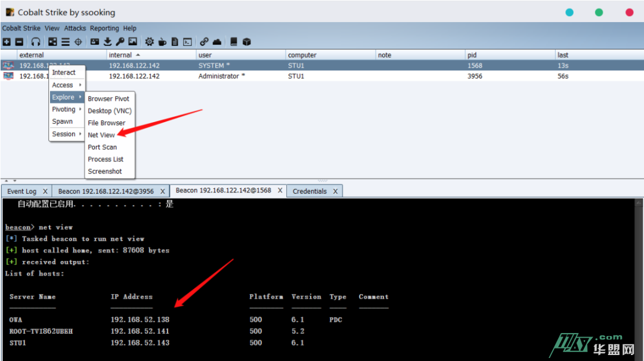The width and height of the screenshot is (644, 361).
Task: Click the key credentials toolbar icon
Action: [x=120, y=42]
